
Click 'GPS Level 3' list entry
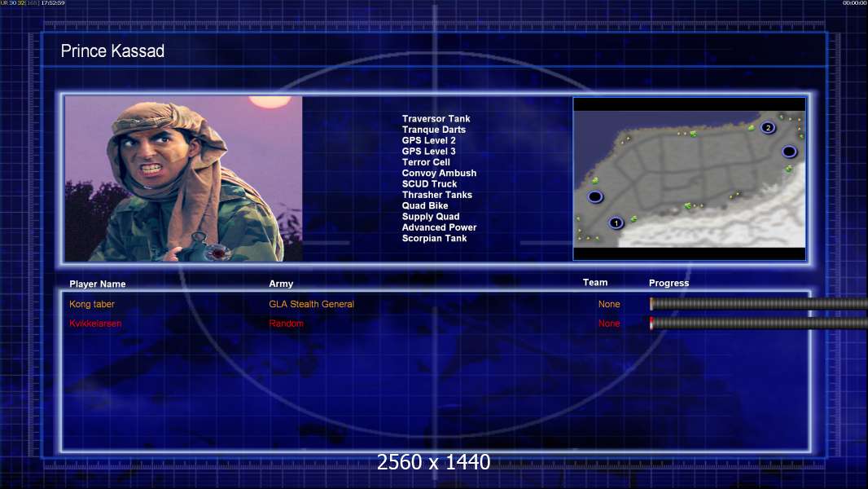coord(428,152)
